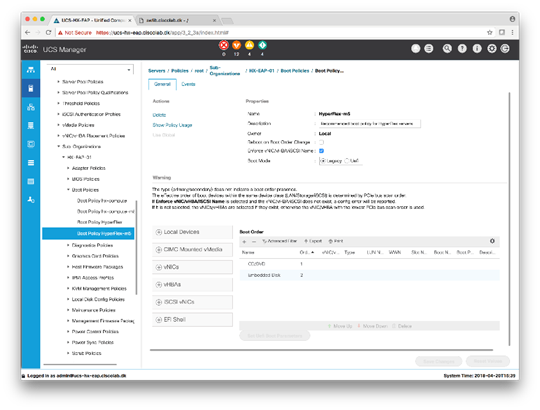The image size is (540, 410).
Task: Open the Storage section in the sidebar
Action: [x=31, y=162]
